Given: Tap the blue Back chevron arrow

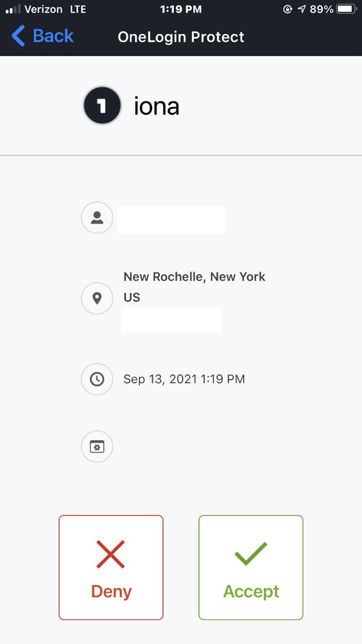Looking at the screenshot, I should (18, 37).
